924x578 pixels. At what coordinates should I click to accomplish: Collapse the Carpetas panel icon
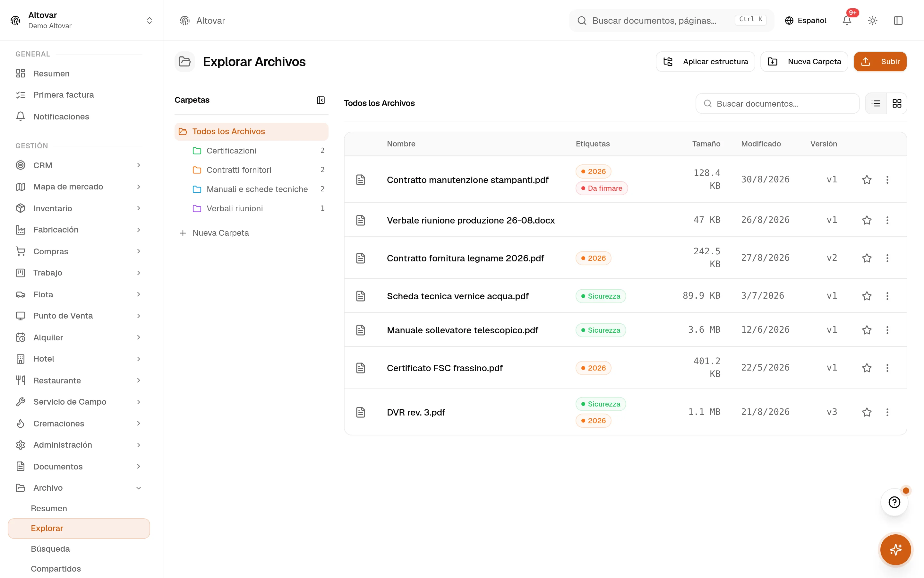coord(321,100)
